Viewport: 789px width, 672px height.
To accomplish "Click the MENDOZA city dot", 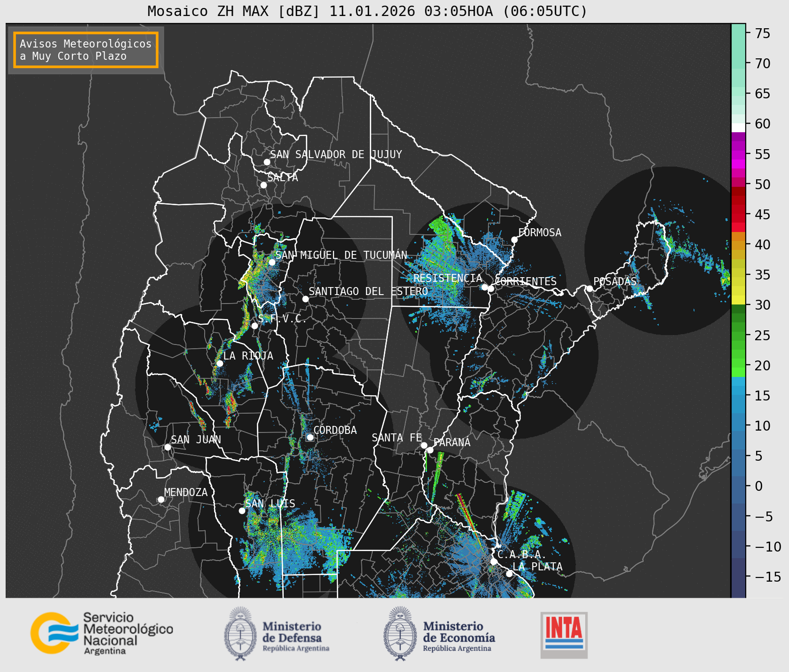I will pos(161,499).
